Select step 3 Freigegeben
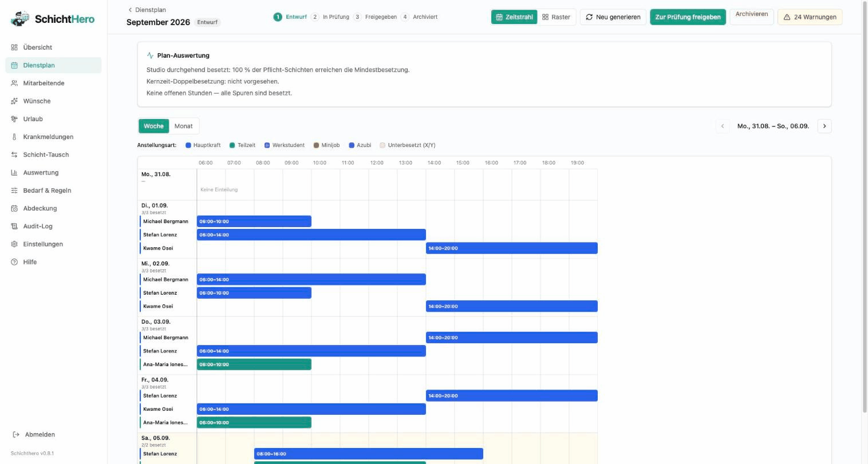This screenshot has height=464, width=868. pos(375,17)
